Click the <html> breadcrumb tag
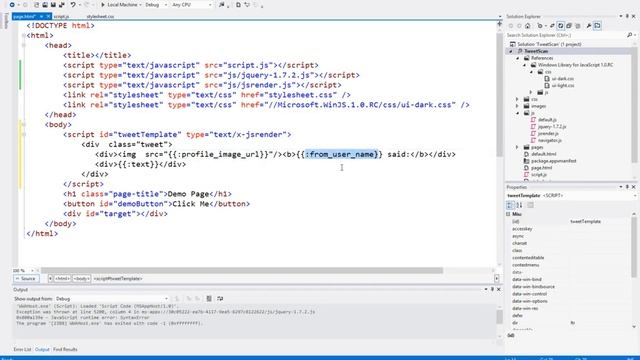The image size is (640, 360). pyautogui.click(x=62, y=279)
